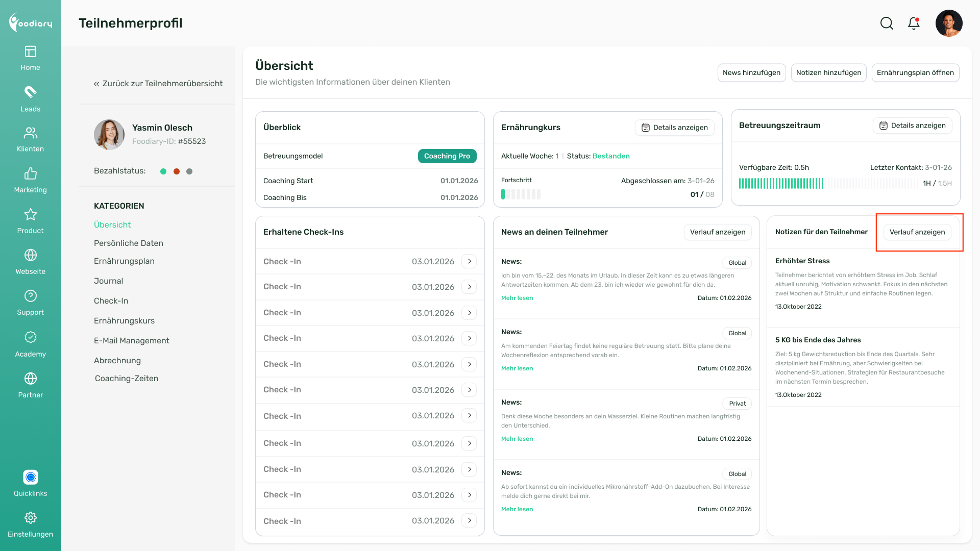The width and height of the screenshot is (980, 551).
Task: Show Verlauf for Notizen für den Teilnehmer
Action: (917, 232)
